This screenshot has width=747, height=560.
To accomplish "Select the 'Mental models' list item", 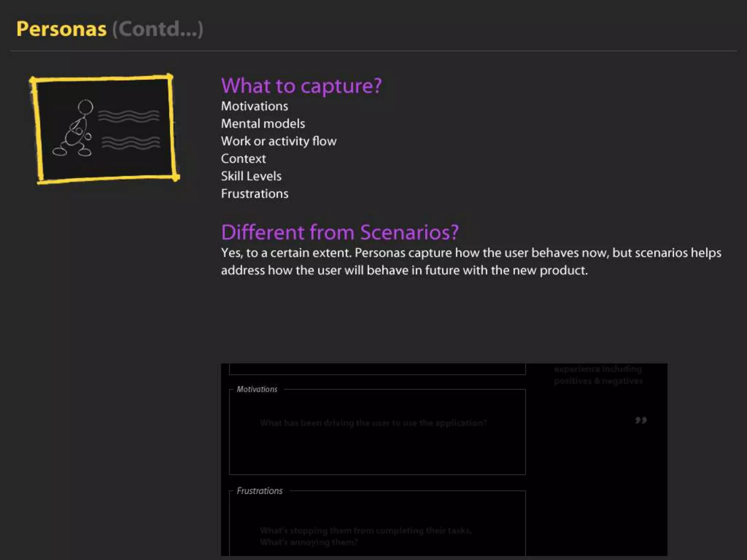I will click(263, 124).
